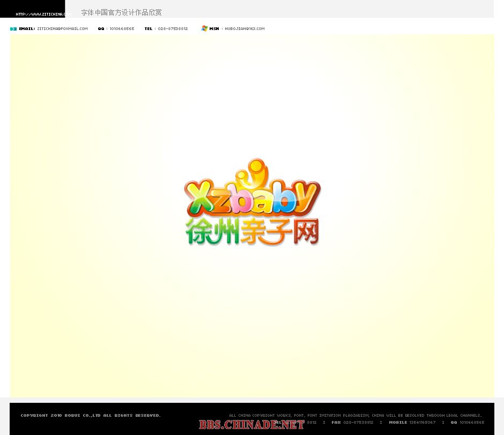Click the teal arrow icon before EMAIL
Image resolution: width=504 pixels, height=435 pixels.
pos(13,29)
